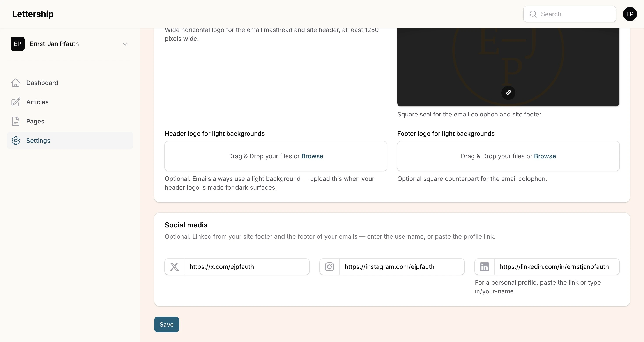Screen dimensions: 644x342
Task: Click 'Square seal for the email colophon' text
Action: 470,114
